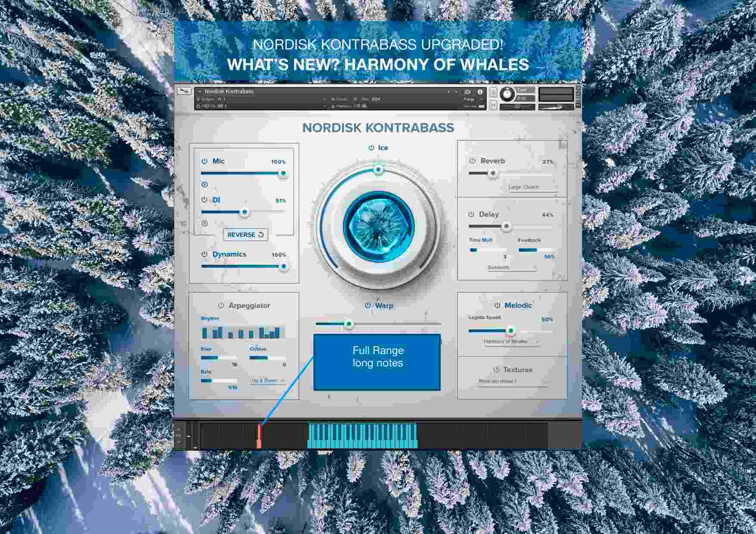Enable the Ice effect power toggle
Image resolution: width=756 pixels, height=534 pixels.
[370, 147]
